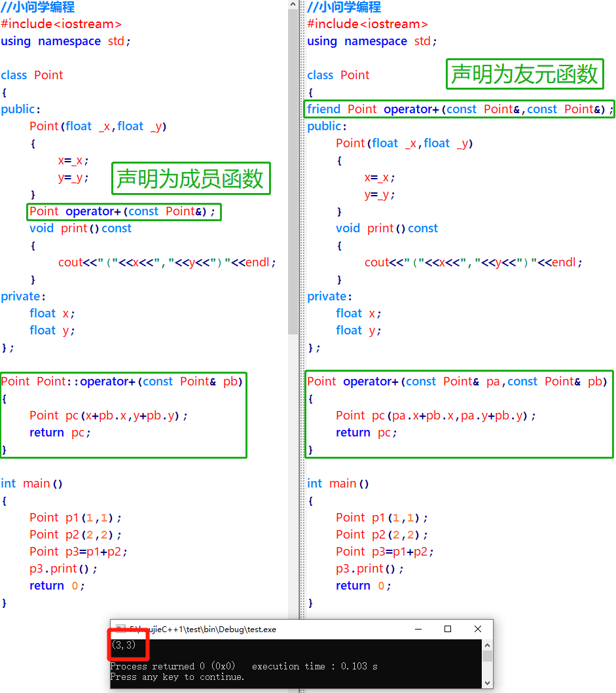Click "Press any key to continue." in the console
616x693 pixels.
point(177,677)
